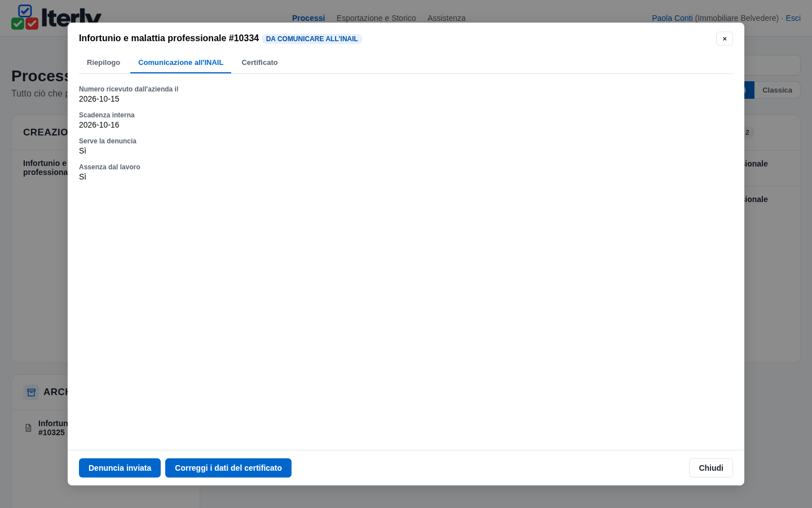
Task: Click the Numero ricevuto dall'azienda il label
Action: [129, 89]
